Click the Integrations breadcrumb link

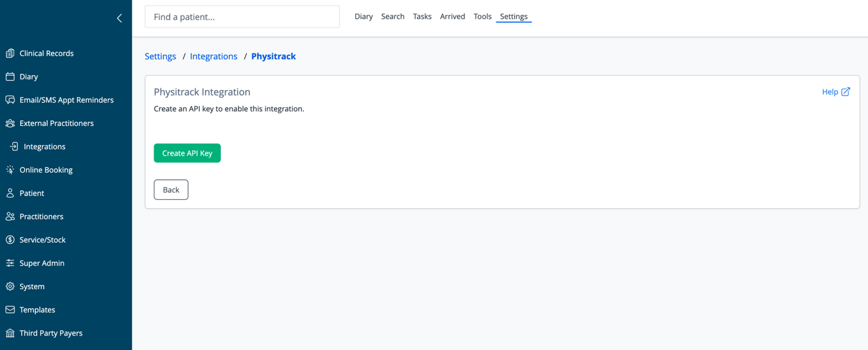click(214, 56)
